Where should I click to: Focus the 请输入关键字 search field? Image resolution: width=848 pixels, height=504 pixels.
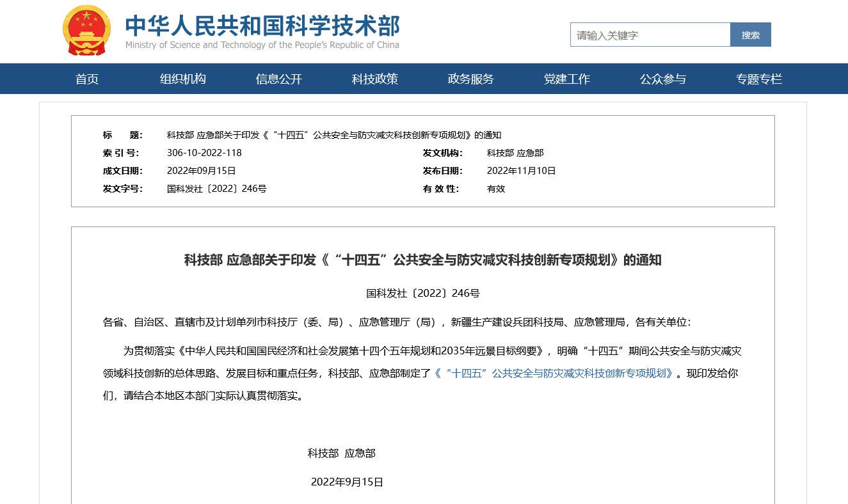point(650,35)
